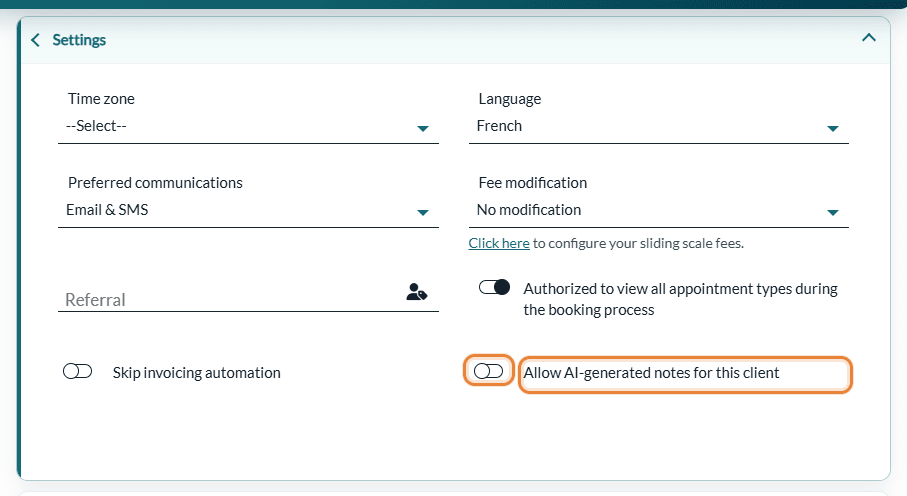
Task: Click 'Authorized to view all appointment types' text
Action: pyautogui.click(x=680, y=299)
